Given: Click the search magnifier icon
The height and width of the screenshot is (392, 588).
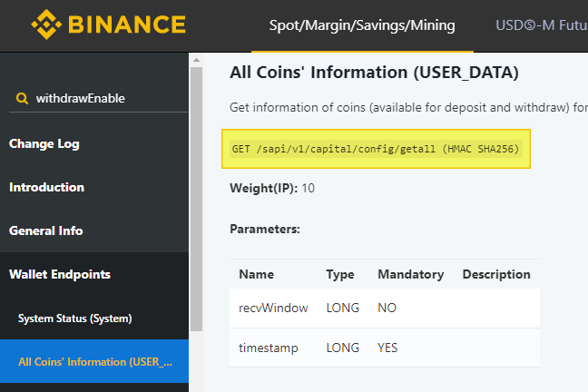Looking at the screenshot, I should point(22,99).
